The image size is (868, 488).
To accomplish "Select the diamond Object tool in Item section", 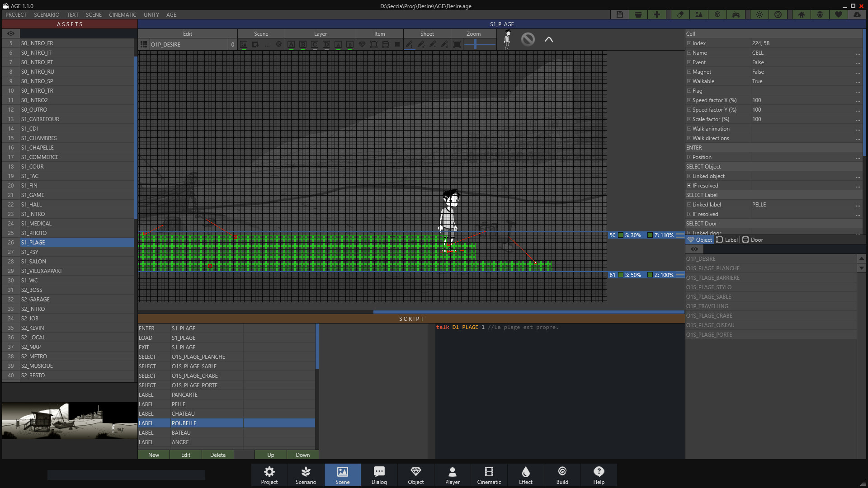I will click(x=362, y=44).
